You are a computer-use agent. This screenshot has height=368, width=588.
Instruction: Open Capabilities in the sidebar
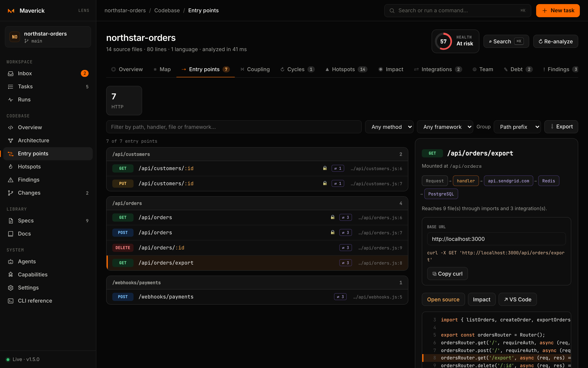coord(48,275)
